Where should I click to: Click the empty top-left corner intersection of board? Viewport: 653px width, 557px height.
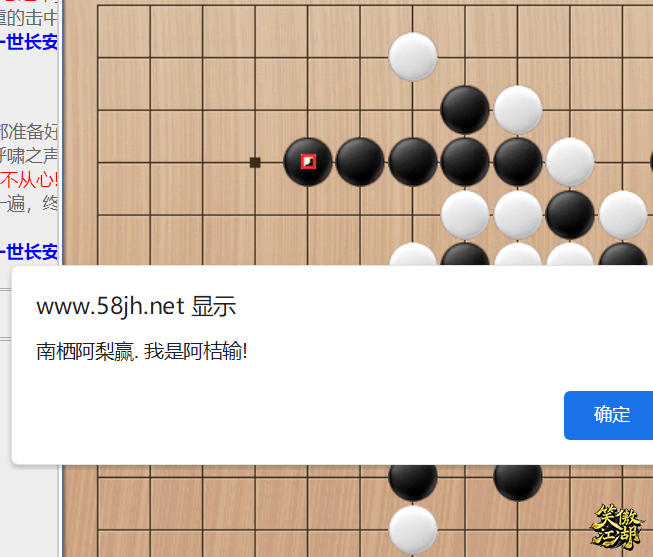(x=98, y=5)
